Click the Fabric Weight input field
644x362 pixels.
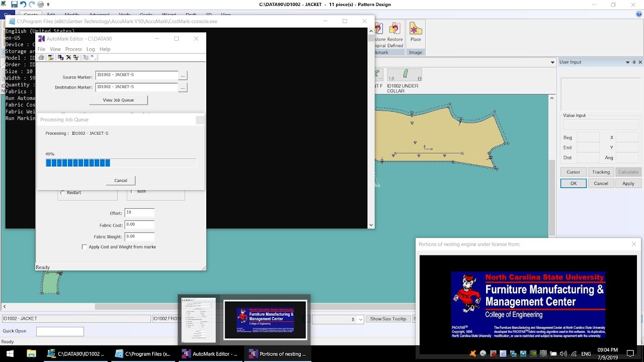pos(139,237)
